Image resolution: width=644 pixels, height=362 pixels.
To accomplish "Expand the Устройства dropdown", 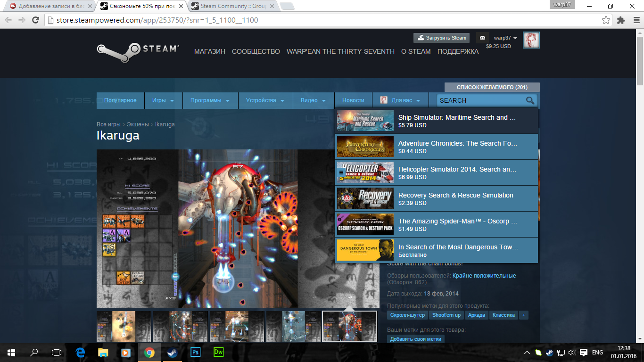I will pos(265,100).
